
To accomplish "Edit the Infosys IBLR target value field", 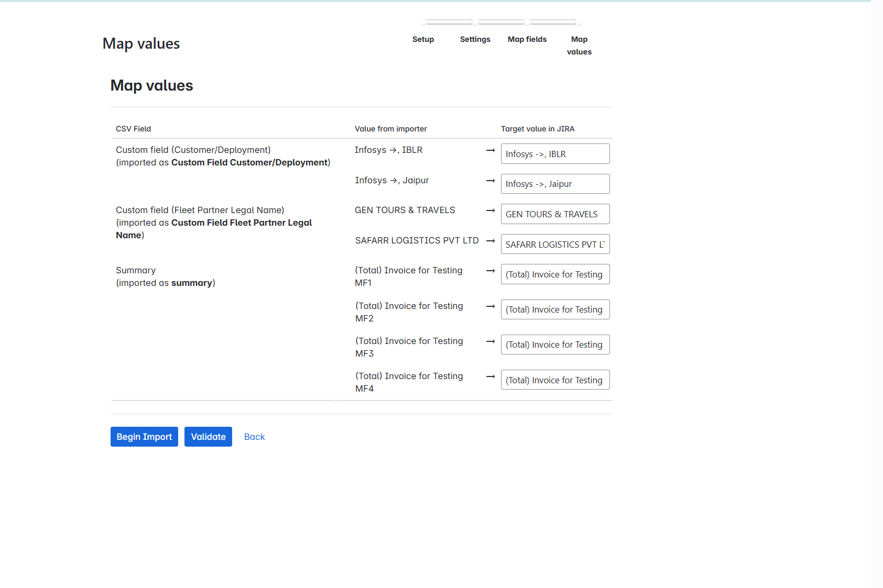I will pos(555,153).
